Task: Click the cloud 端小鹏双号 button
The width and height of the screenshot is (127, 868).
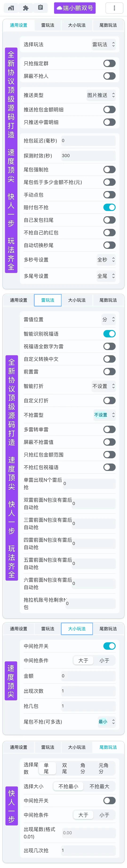Action: click(x=75, y=8)
